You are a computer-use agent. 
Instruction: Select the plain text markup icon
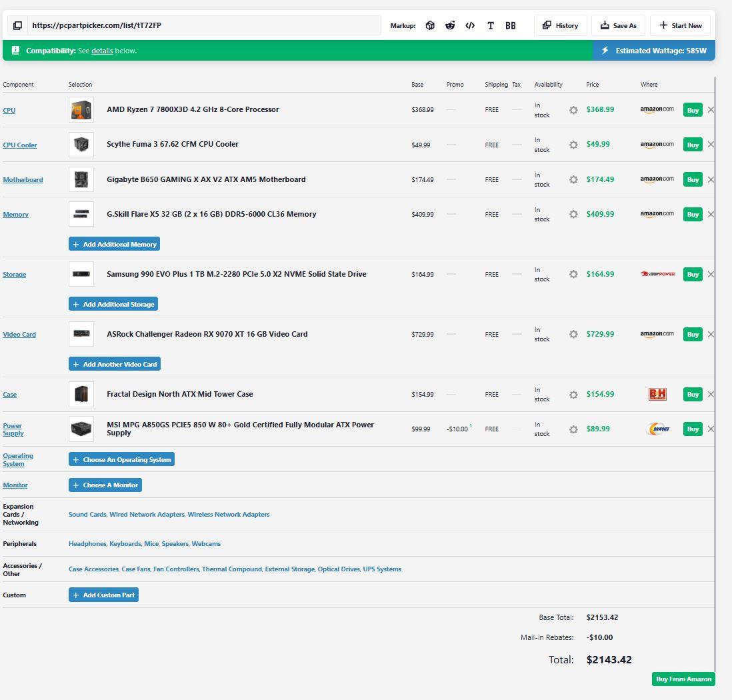491,25
